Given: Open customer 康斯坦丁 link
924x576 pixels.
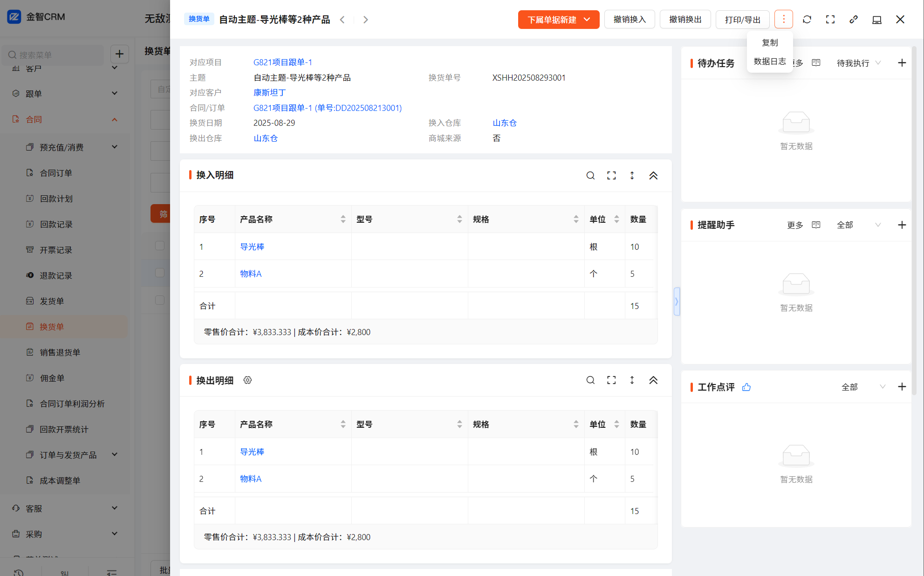Looking at the screenshot, I should point(270,92).
